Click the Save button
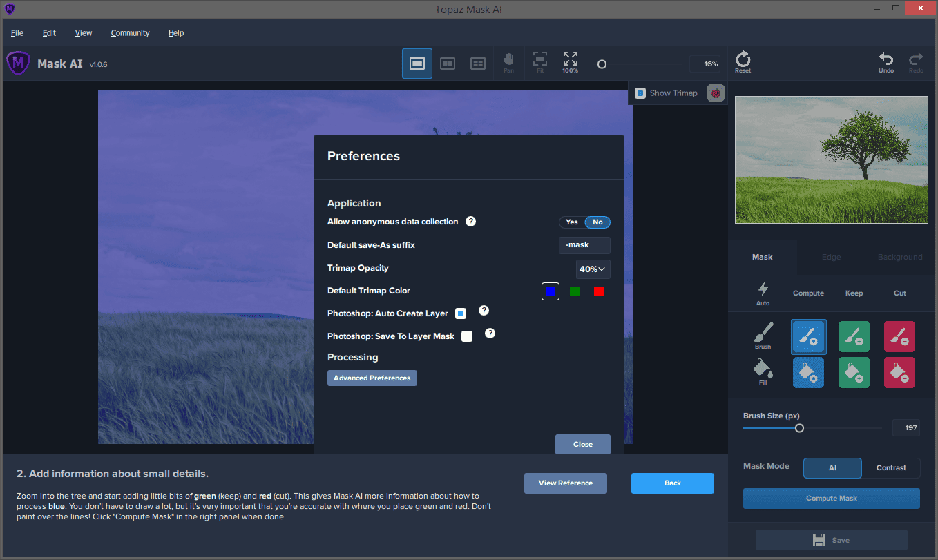Screen dimensions: 938x560 click(x=832, y=540)
